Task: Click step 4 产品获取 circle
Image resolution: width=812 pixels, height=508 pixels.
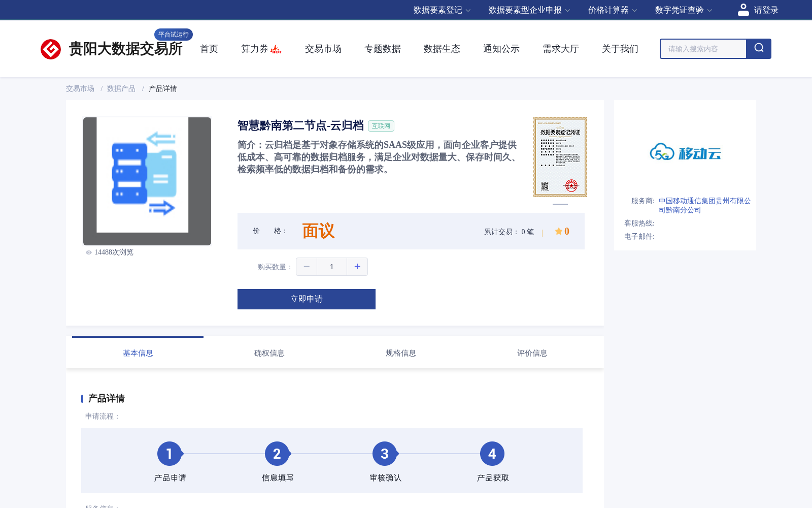Action: click(x=492, y=454)
